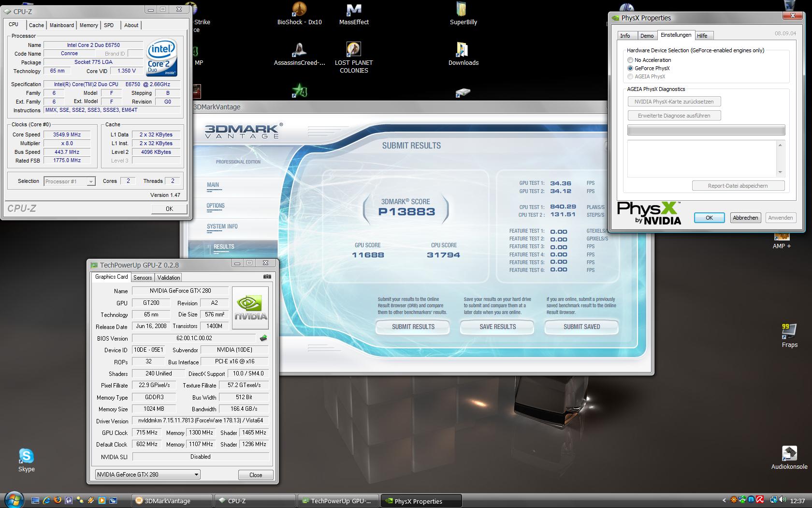Click the SUBMIT SAVED button

pyautogui.click(x=581, y=327)
